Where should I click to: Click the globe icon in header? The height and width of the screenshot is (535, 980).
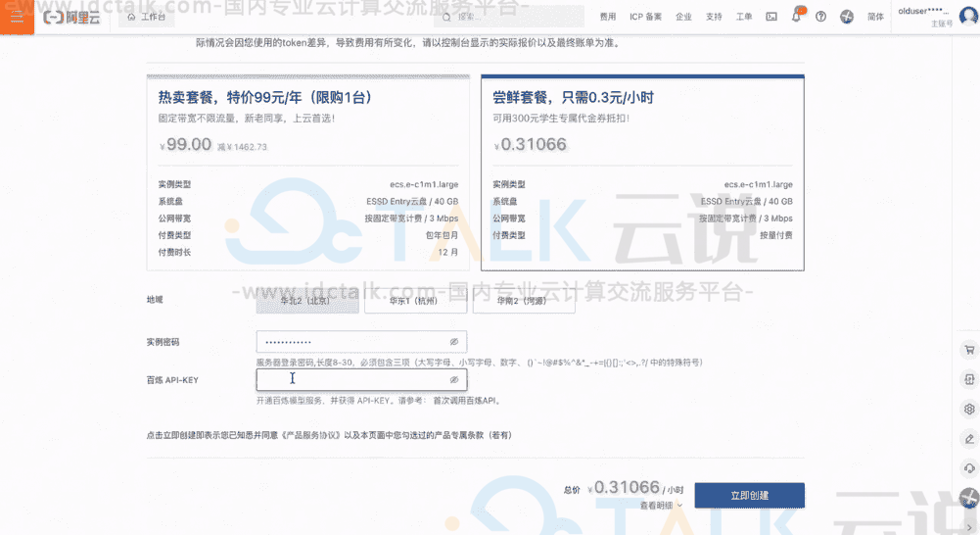click(847, 17)
